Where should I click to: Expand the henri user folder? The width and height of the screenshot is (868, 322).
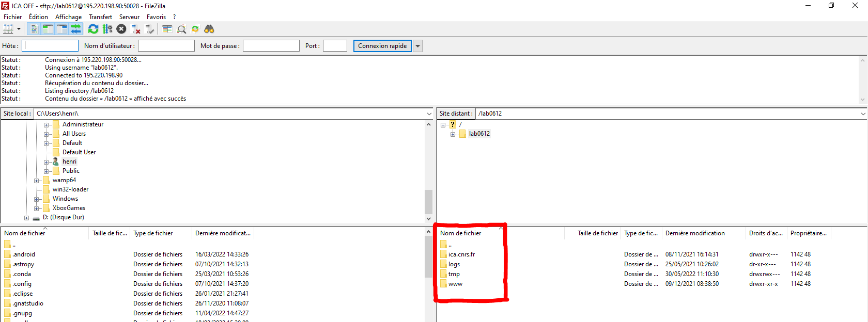[x=46, y=162]
